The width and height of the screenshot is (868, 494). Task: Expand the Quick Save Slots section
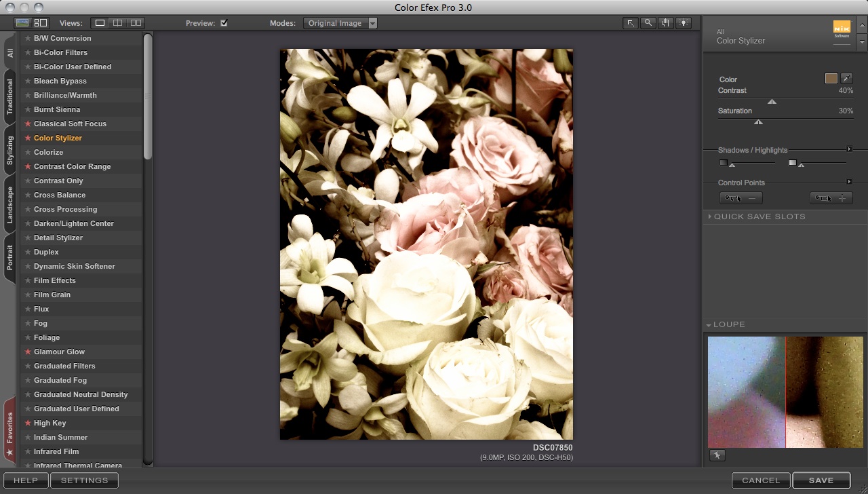710,216
